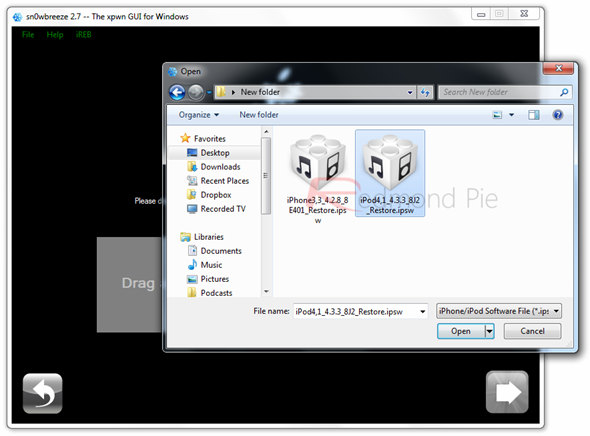Viewport: 590px width, 436px height.
Task: Click the sn0wbreeze drag-and-drop IPSW area
Action: tap(129, 284)
